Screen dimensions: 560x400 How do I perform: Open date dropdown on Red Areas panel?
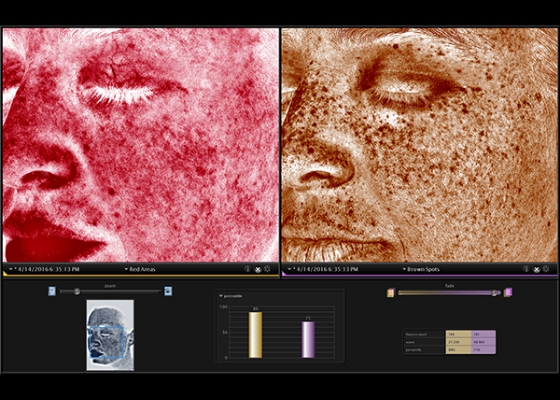tap(44, 269)
